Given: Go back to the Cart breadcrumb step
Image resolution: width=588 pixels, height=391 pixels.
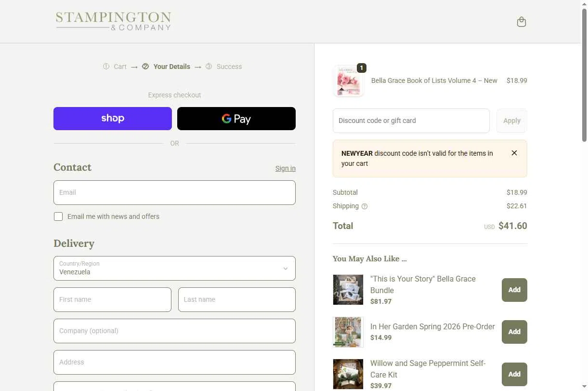Looking at the screenshot, I should coord(120,67).
